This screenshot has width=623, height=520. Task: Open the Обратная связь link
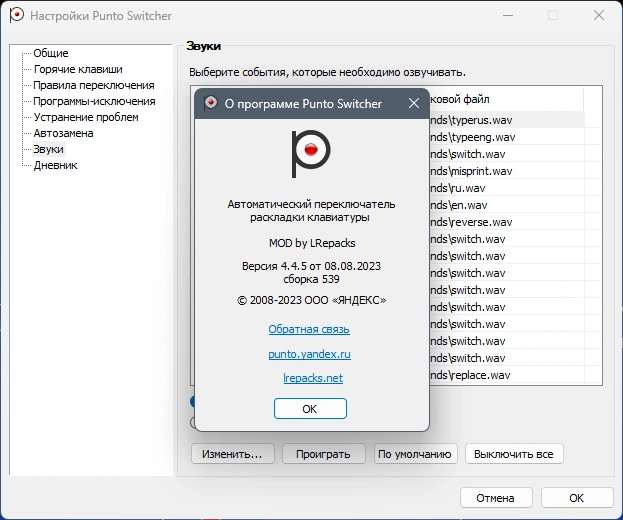(309, 329)
